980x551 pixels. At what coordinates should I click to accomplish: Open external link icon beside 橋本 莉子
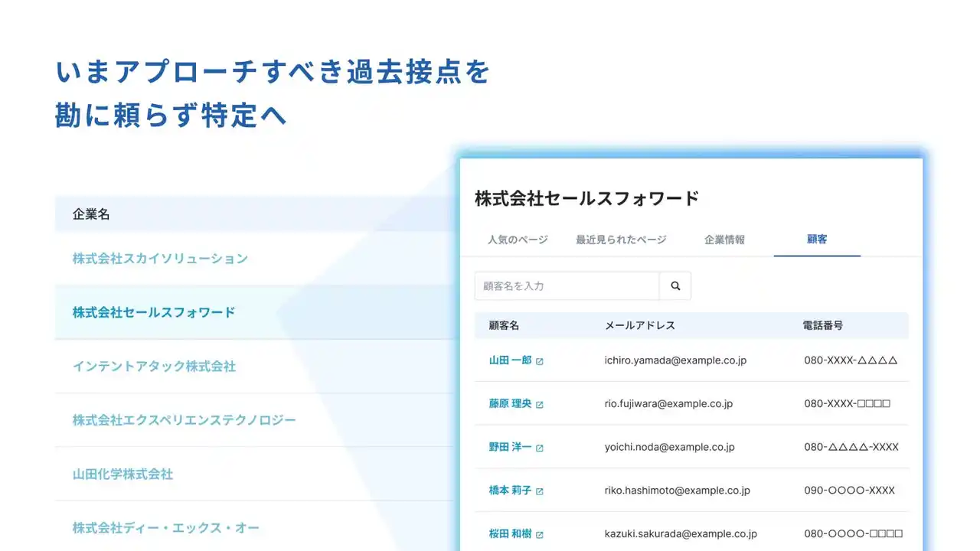click(540, 491)
